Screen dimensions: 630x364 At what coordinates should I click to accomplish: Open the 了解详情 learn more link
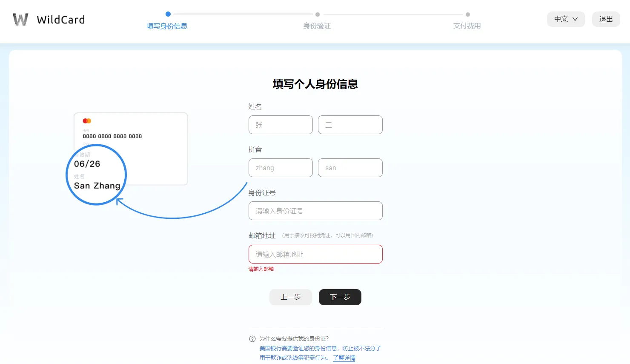coord(344,358)
